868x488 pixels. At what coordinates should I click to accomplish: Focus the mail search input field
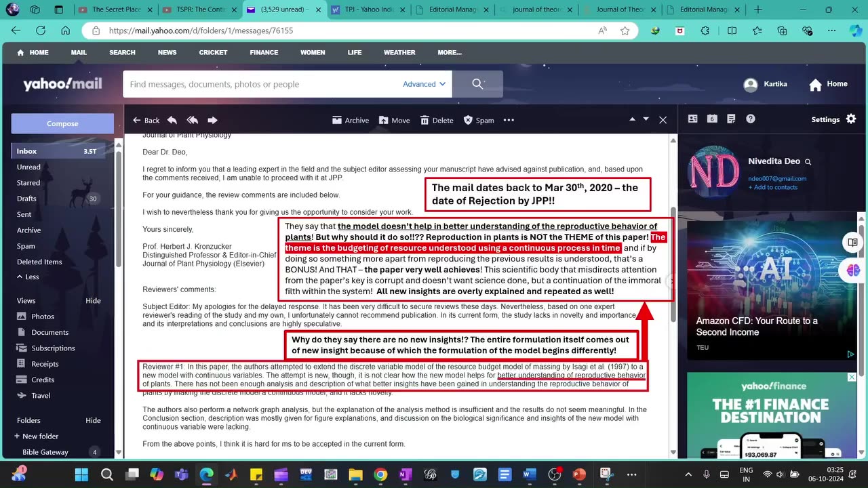click(x=262, y=84)
